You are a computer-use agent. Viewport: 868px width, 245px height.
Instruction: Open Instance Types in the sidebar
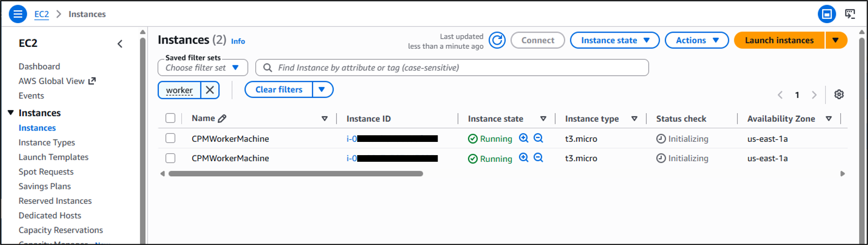coord(47,142)
